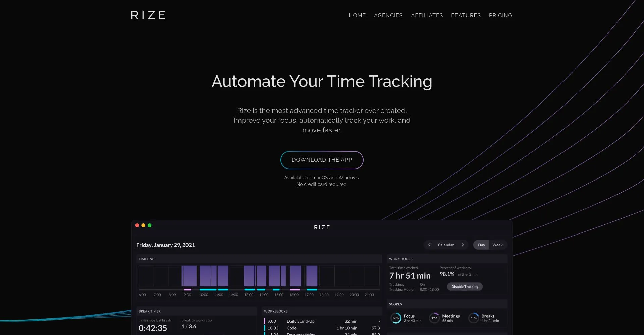Click the RIZE logo in header
The height and width of the screenshot is (335, 644).
(x=148, y=15)
